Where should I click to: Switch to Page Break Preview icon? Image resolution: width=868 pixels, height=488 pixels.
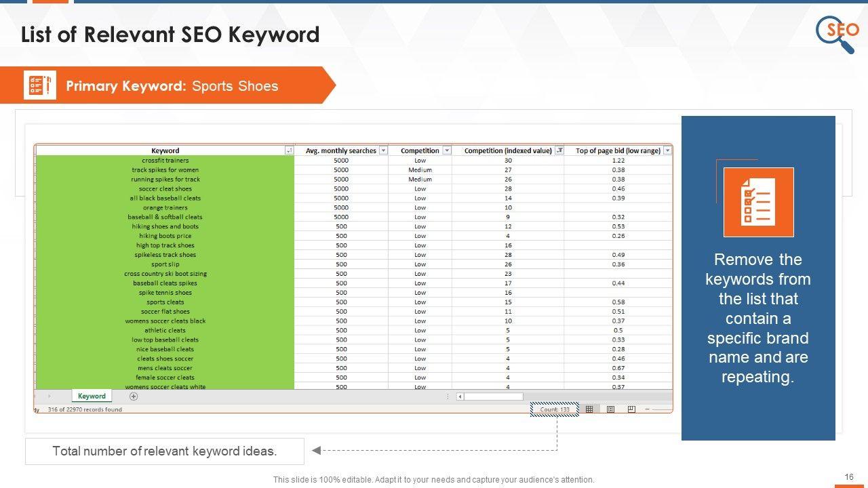click(x=631, y=409)
